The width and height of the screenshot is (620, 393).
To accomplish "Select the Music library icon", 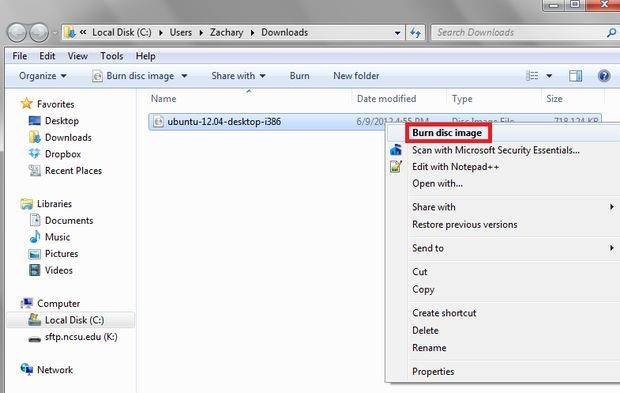I will tap(35, 237).
